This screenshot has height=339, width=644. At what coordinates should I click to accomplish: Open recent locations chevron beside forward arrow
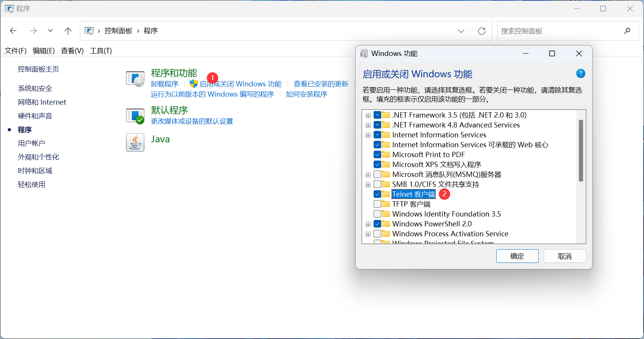[50, 31]
